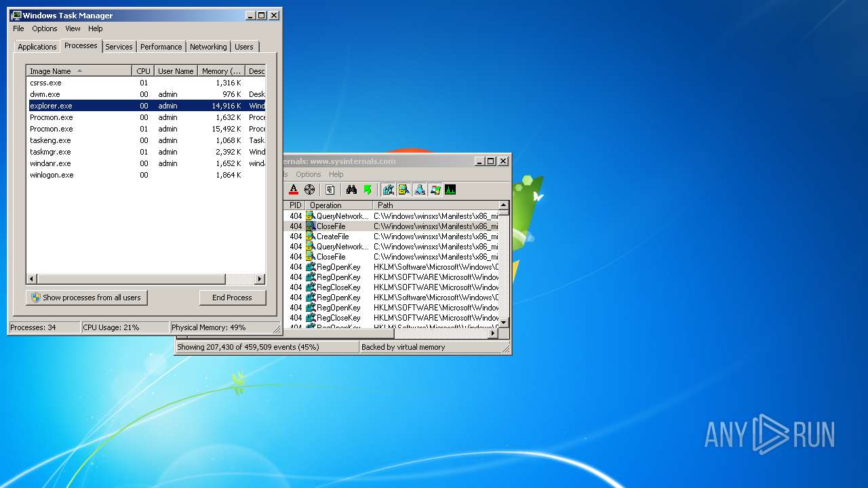868x488 pixels.
Task: Click Show processes from all users
Action: (x=87, y=298)
